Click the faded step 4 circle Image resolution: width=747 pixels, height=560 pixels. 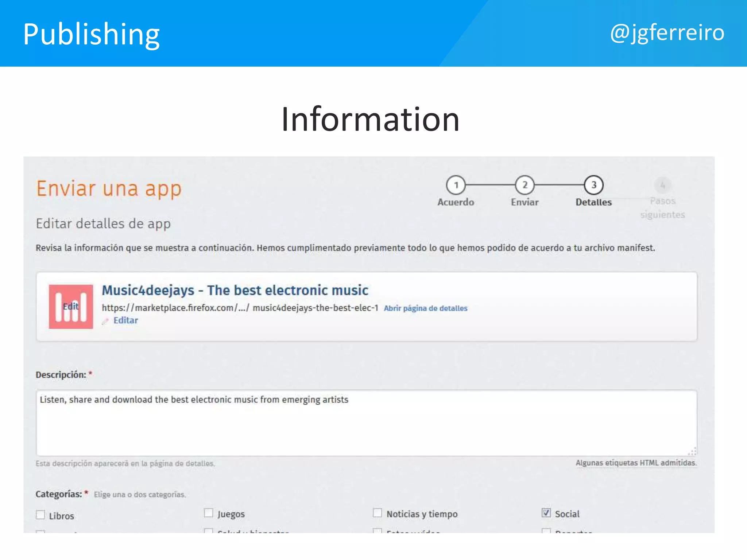(x=662, y=185)
